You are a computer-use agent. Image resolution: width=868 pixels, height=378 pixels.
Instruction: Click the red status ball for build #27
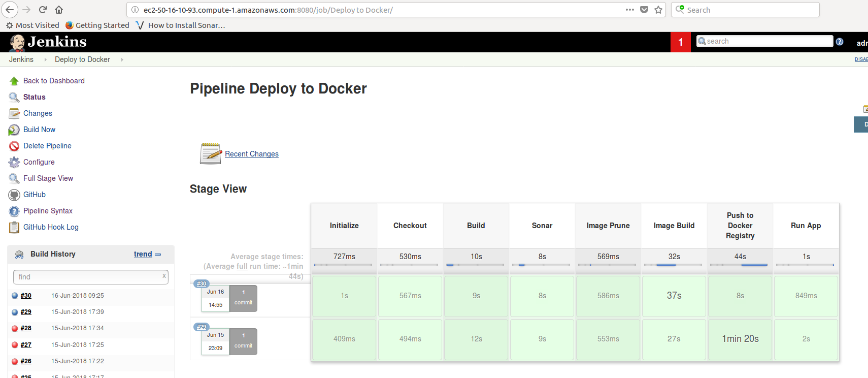click(x=15, y=345)
